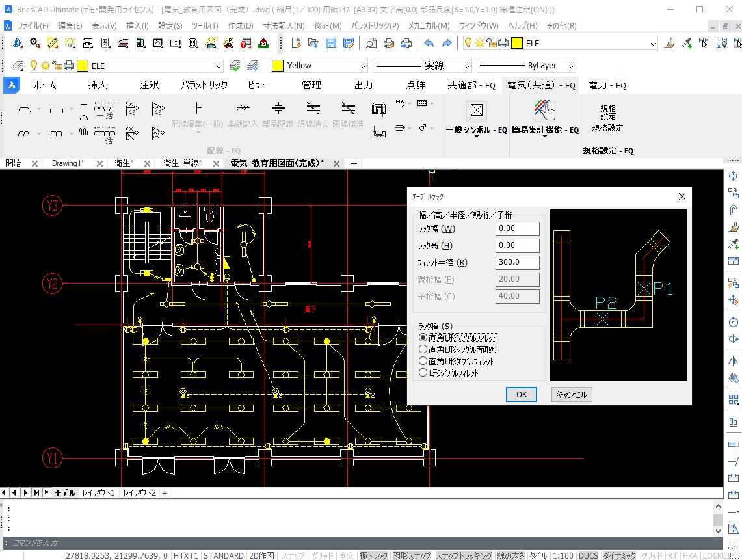Close the ケーブルラック dialog
The height and width of the screenshot is (560, 742).
click(x=682, y=196)
